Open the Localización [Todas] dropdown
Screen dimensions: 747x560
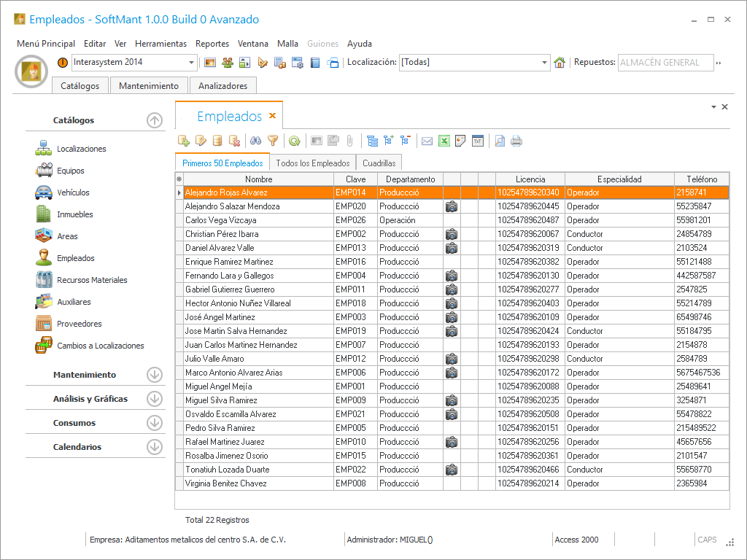tap(544, 63)
